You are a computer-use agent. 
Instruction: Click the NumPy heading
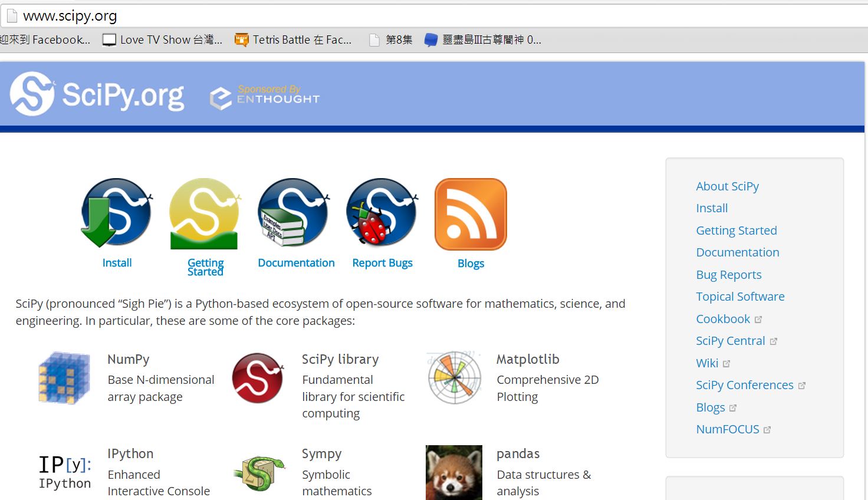tap(129, 359)
